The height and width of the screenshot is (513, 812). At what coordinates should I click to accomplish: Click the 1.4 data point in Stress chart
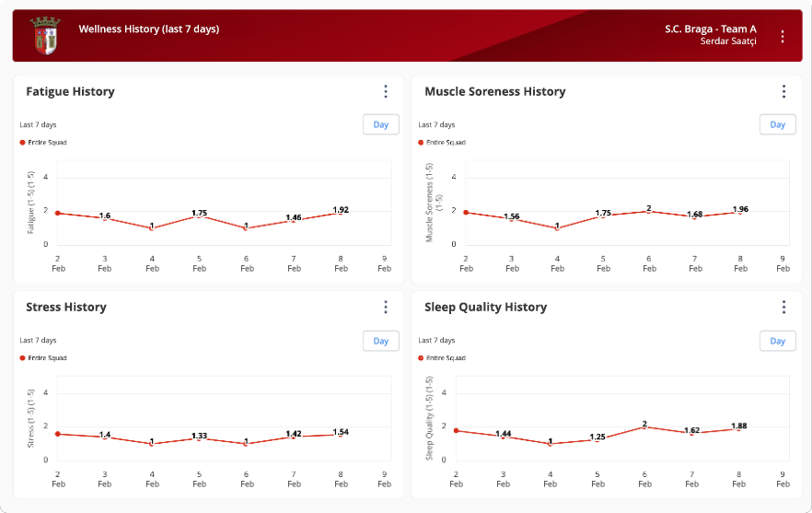coord(105,437)
